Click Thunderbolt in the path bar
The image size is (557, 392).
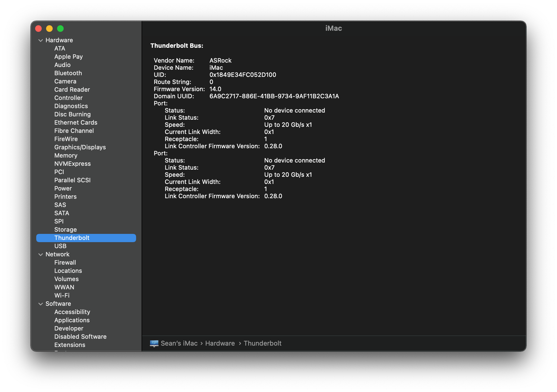262,343
